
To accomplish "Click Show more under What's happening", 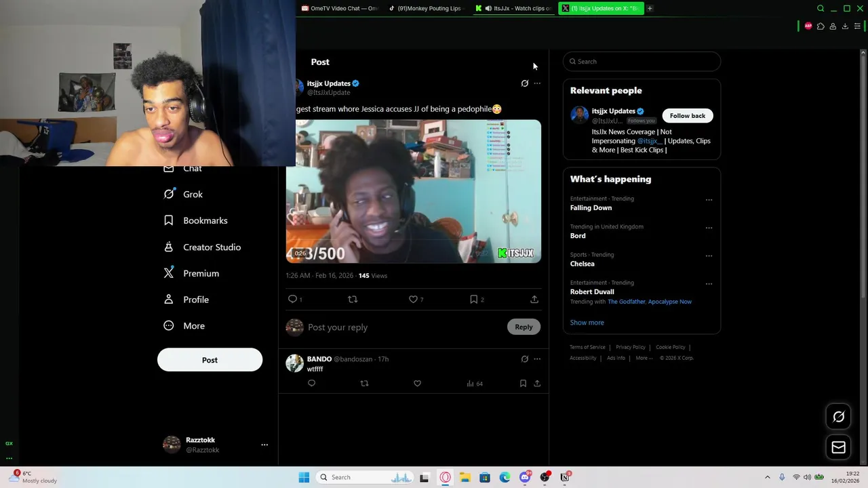I will click(x=587, y=323).
